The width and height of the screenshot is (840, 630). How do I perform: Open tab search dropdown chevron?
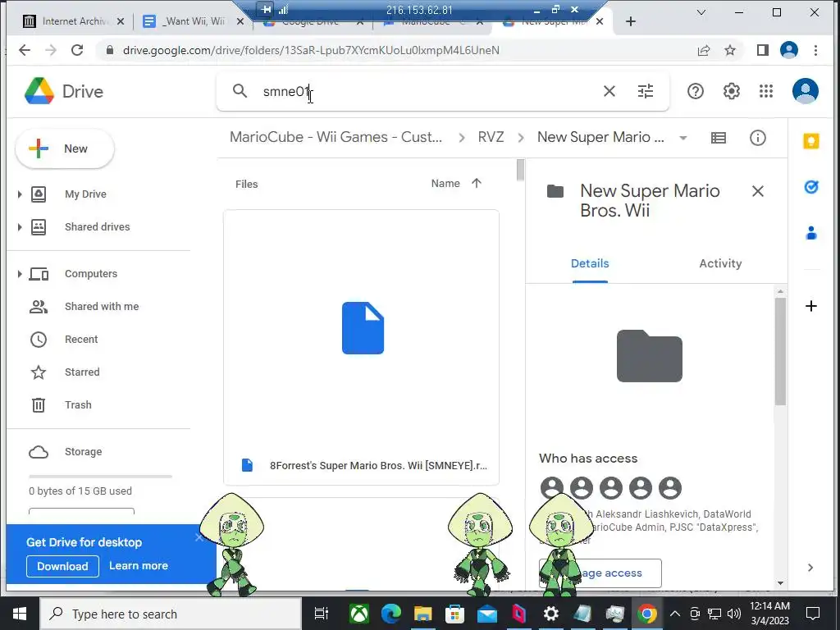[x=701, y=11]
